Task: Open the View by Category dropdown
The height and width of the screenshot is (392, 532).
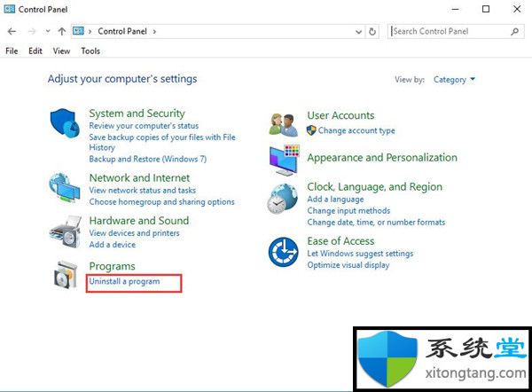Action: tap(454, 80)
